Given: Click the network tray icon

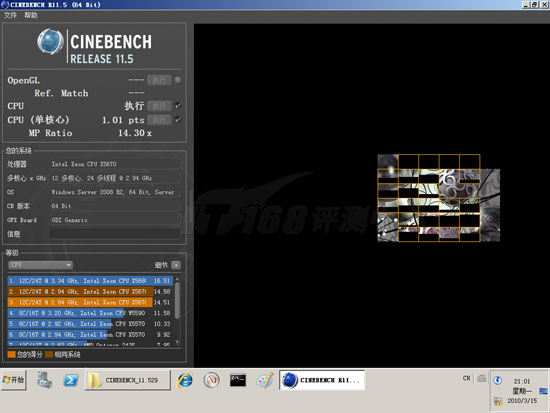Looking at the screenshot, I should (x=543, y=391).
